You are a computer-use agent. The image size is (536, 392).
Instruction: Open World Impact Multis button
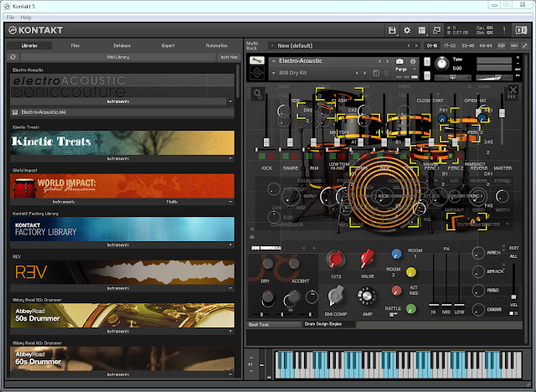point(172,202)
